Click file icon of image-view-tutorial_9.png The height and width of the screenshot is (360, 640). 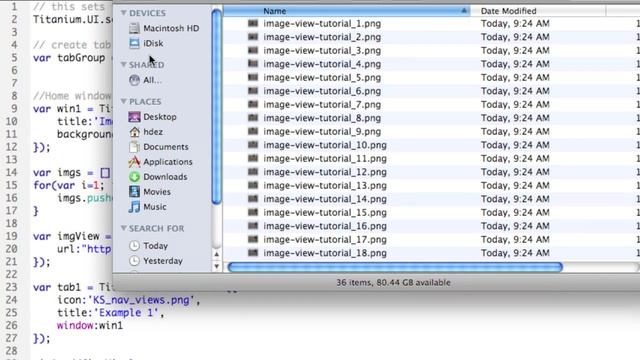click(x=253, y=131)
